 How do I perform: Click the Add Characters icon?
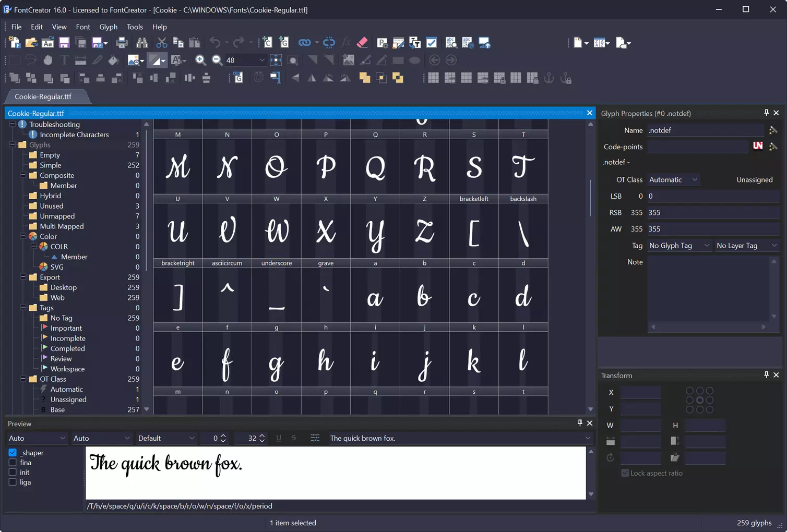267,43
